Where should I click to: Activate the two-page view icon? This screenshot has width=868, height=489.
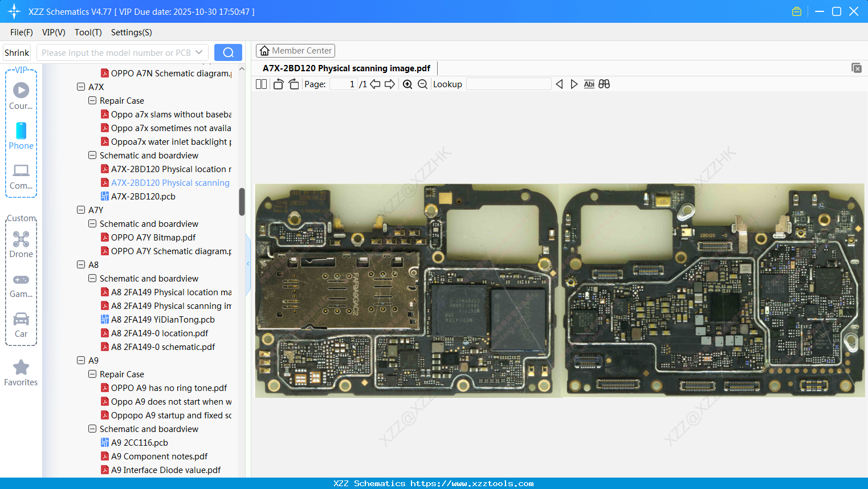pos(261,84)
